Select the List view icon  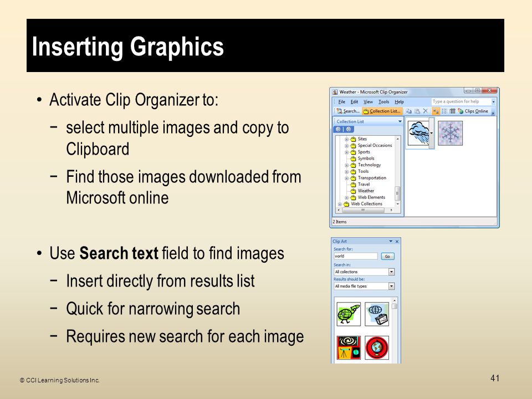444,111
